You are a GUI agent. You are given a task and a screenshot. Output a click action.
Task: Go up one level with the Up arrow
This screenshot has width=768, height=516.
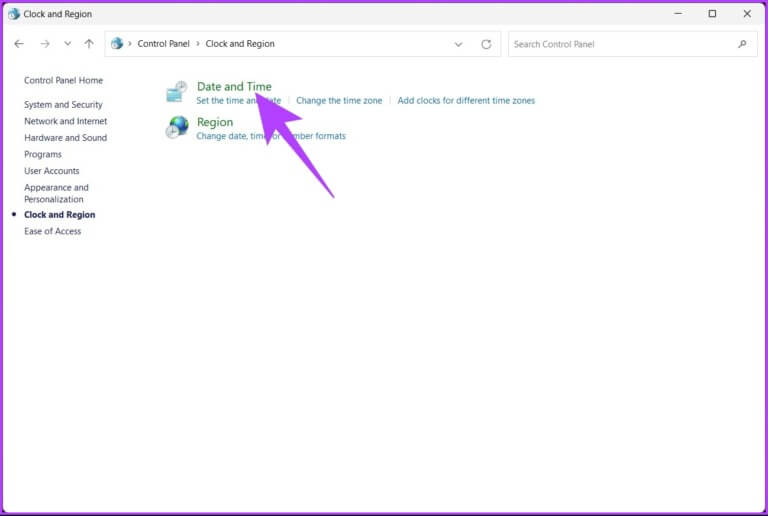tap(89, 44)
